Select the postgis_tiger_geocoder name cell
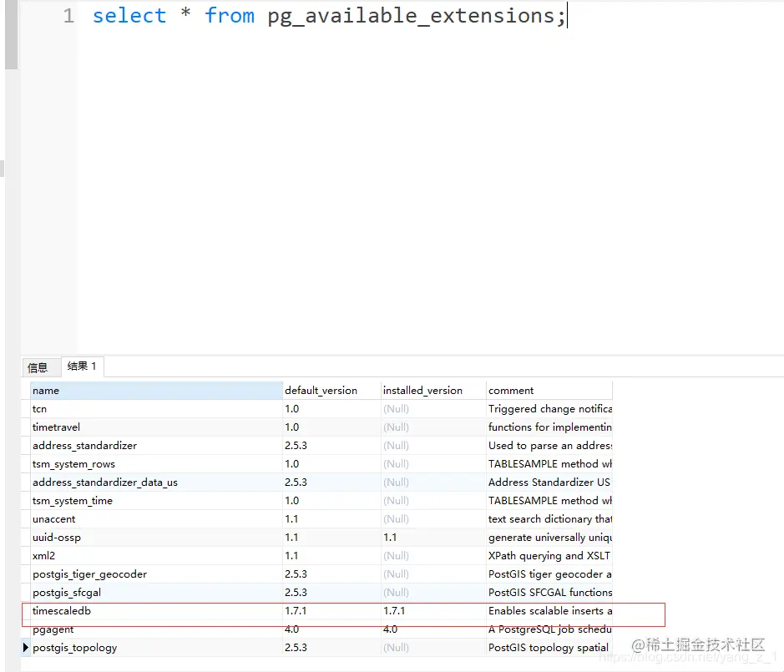Viewport: 784px width, 672px height. point(156,574)
